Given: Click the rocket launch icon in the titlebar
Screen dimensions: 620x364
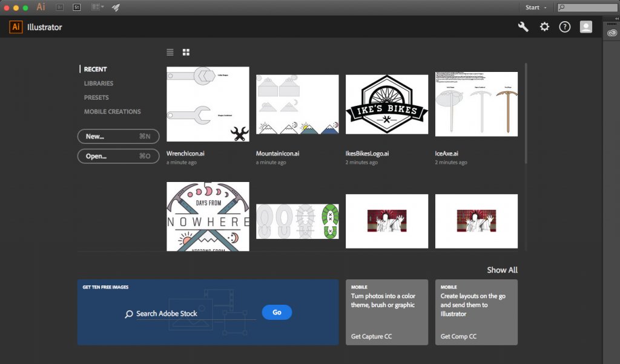Looking at the screenshot, I should (x=115, y=7).
